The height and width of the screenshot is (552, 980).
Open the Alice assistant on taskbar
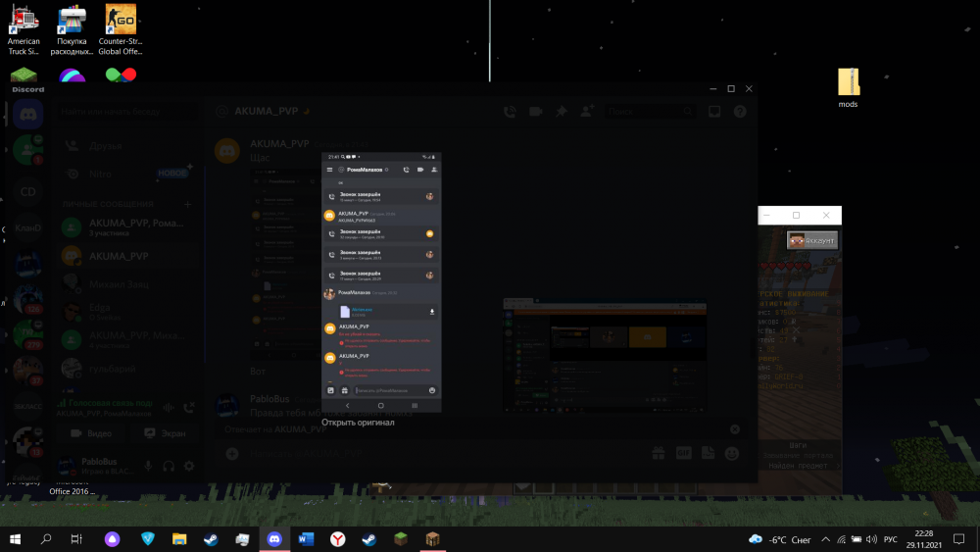coord(112,539)
